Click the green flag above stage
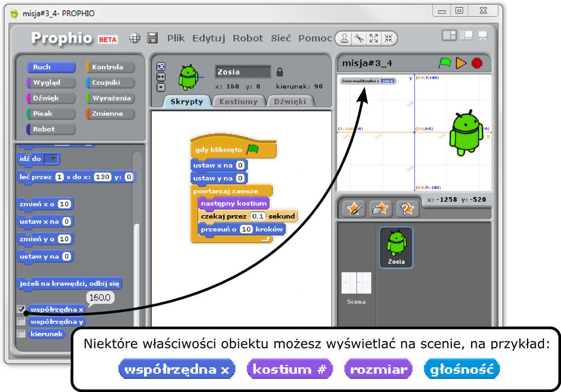561x392 pixels. (444, 63)
